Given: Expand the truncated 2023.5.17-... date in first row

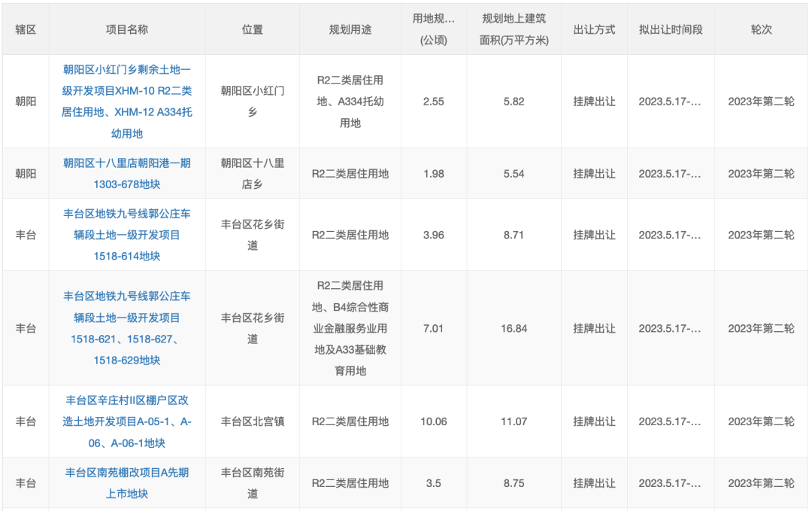Looking at the screenshot, I should [668, 99].
